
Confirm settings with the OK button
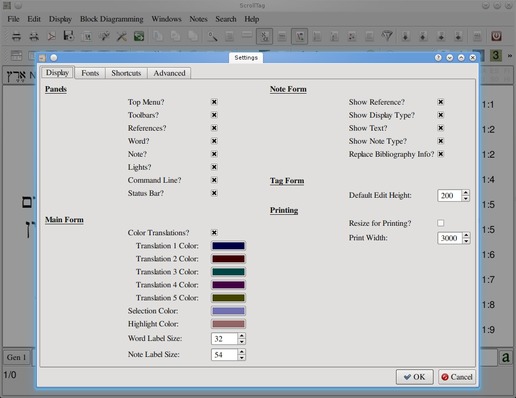point(415,377)
